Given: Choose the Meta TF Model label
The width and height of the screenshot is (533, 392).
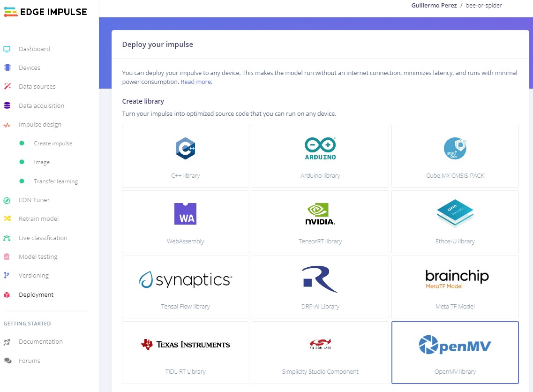Looking at the screenshot, I should [455, 306].
